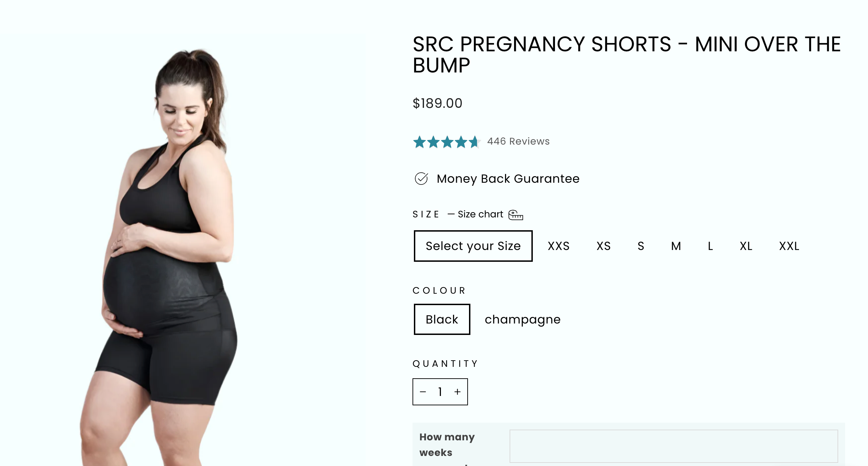The image size is (868, 466).
Task: Click the 'How many weeks' input field
Action: coord(674,446)
